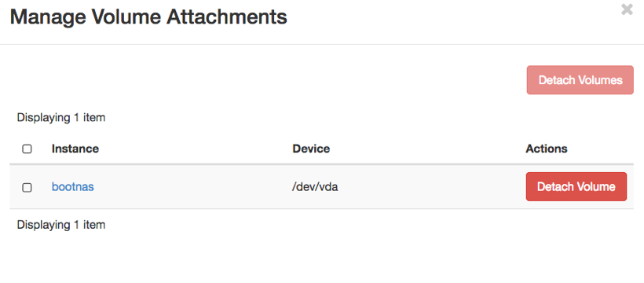Image resolution: width=644 pixels, height=283 pixels.
Task: Open the bootnas instance link
Action: tap(73, 187)
